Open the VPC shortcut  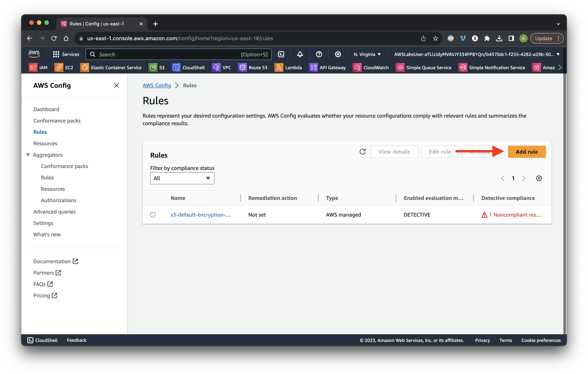point(222,67)
